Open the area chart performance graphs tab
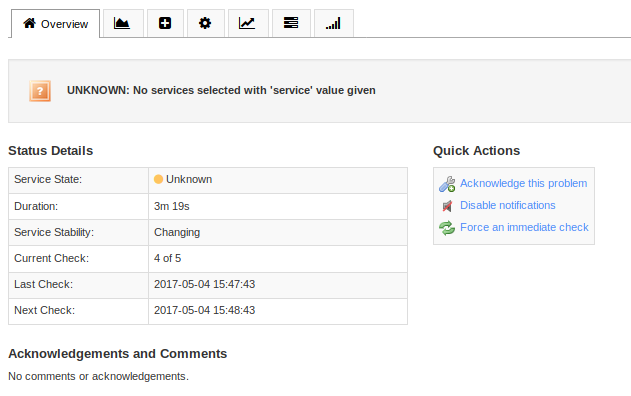 [123, 23]
